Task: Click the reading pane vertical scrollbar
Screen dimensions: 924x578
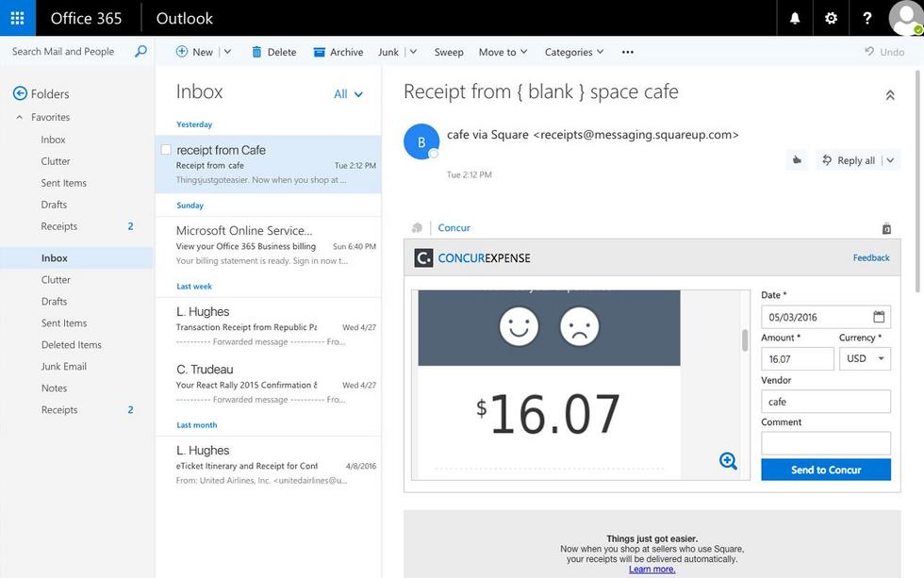Action: click(x=918, y=181)
